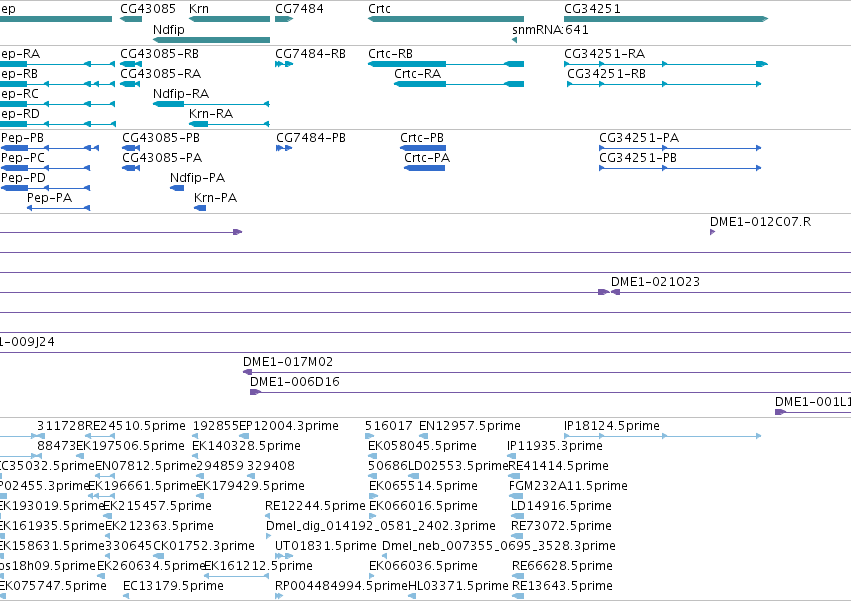Select protein Pep-PD label

23,178
